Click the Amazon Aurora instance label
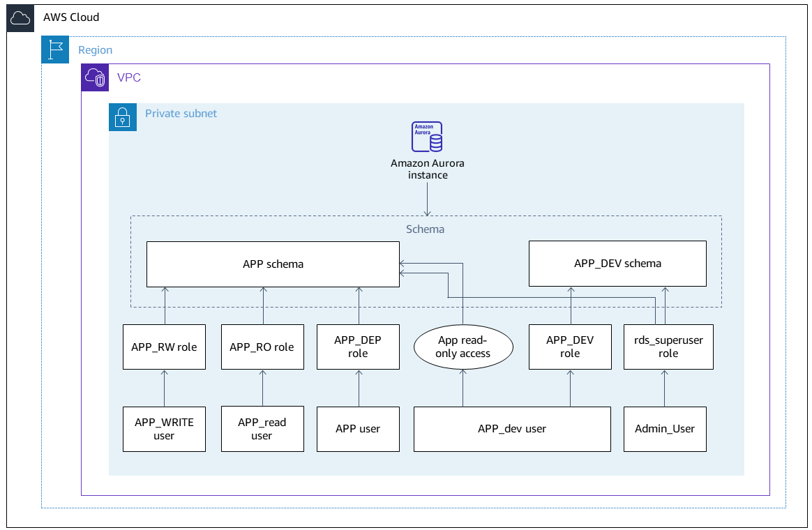This screenshot has height=530, width=812. [427, 169]
